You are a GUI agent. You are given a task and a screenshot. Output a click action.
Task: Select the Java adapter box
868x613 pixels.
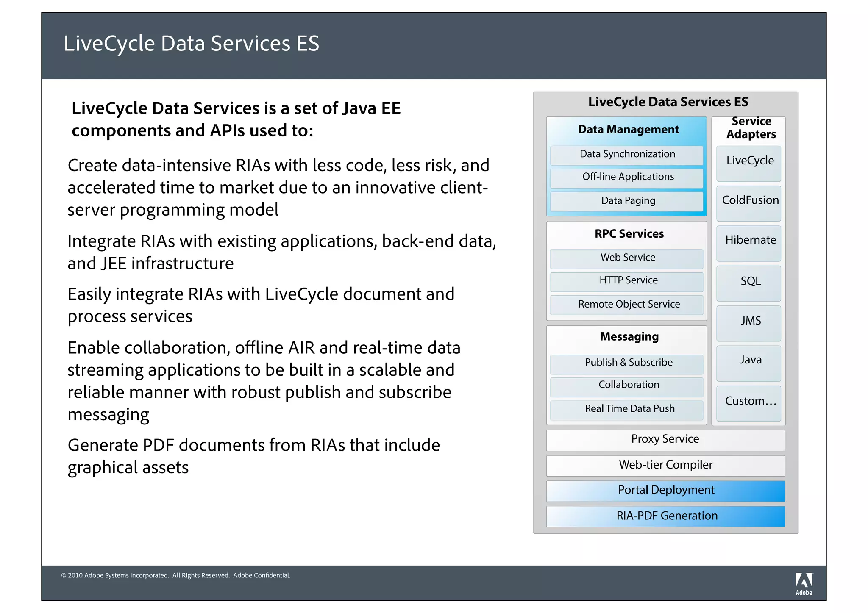click(748, 363)
